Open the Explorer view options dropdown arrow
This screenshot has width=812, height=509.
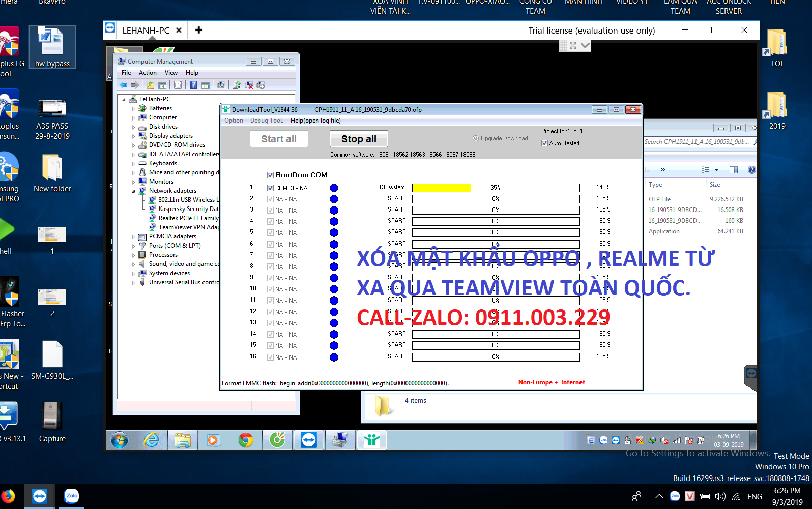pos(716,170)
